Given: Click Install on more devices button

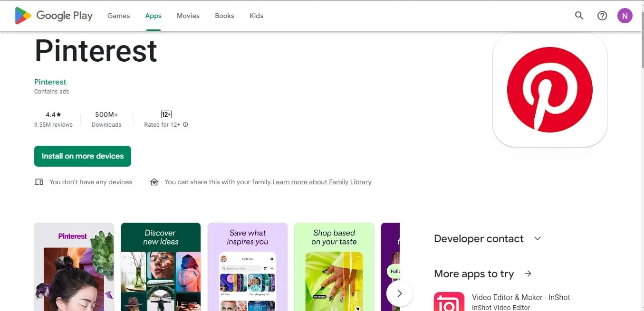Looking at the screenshot, I should [x=83, y=156].
